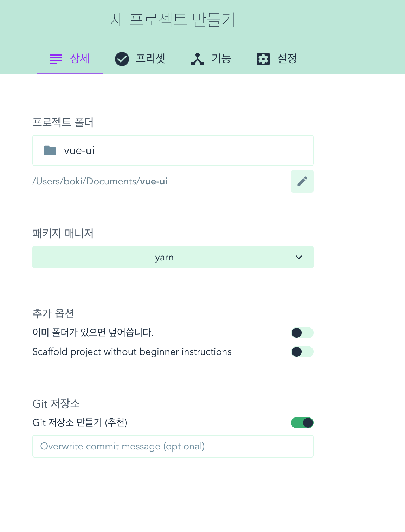Image resolution: width=405 pixels, height=532 pixels.
Task: Click inside the vue-ui project folder field
Action: (173, 150)
